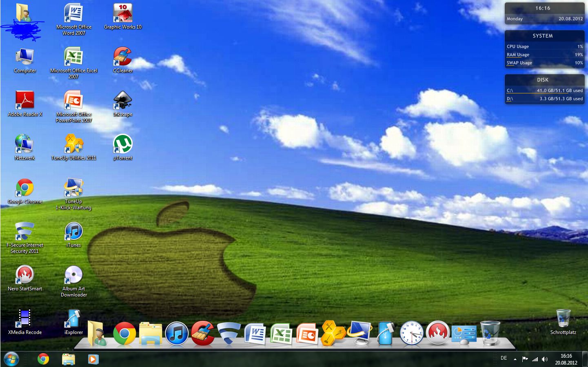The image size is (588, 367).
Task: Open the volume speaker tray icon
Action: (545, 359)
